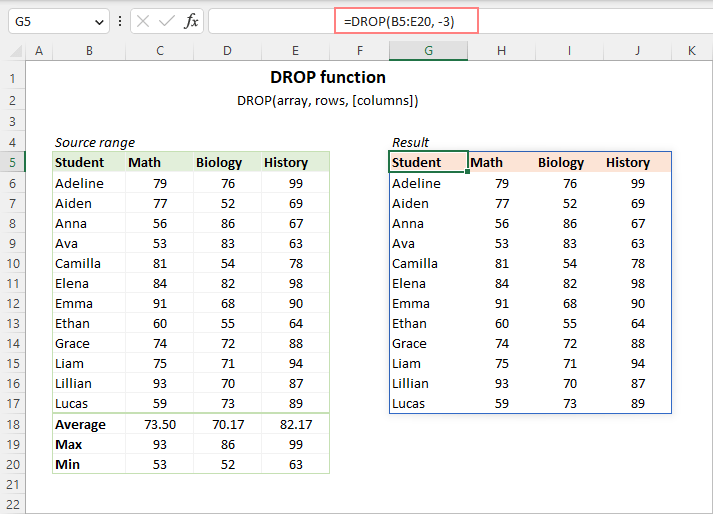
Task: Select column B header
Action: (89, 50)
